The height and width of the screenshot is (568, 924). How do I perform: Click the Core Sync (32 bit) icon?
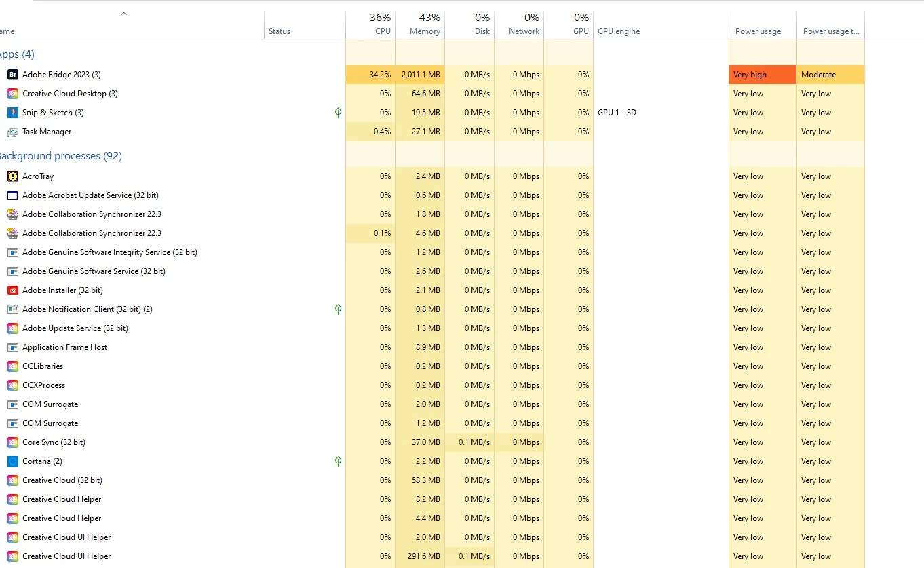(12, 442)
